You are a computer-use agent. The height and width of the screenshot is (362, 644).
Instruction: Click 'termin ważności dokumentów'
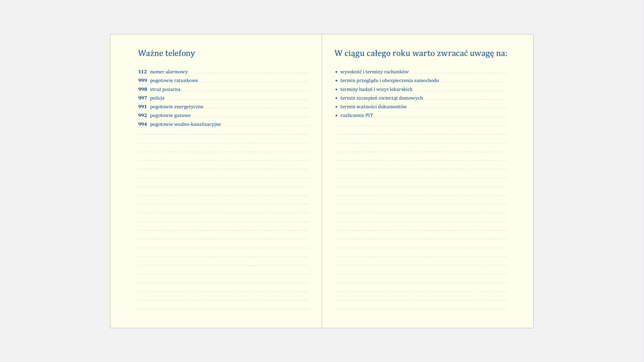coord(373,107)
